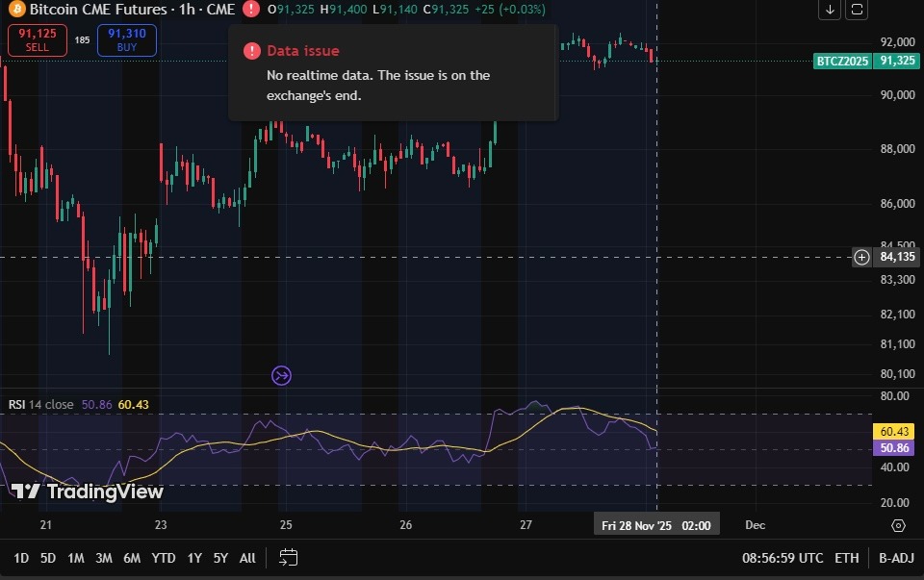The image size is (924, 580).
Task: Click the target icon beside the 84,135 level
Action: (861, 257)
